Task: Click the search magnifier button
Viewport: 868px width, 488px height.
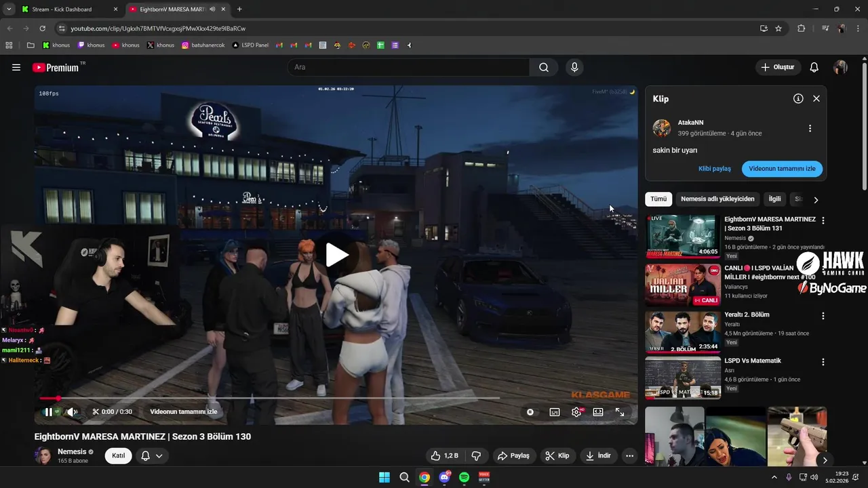Action: tap(544, 67)
